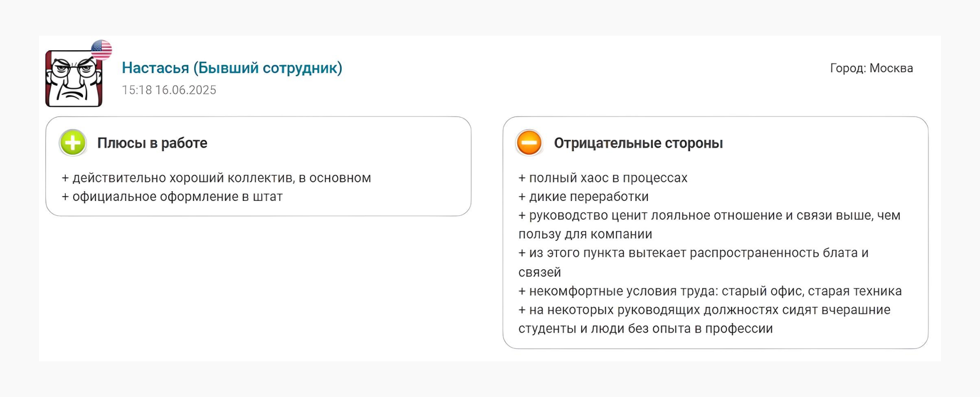Select the Плюсы в работе heading

[x=152, y=143]
